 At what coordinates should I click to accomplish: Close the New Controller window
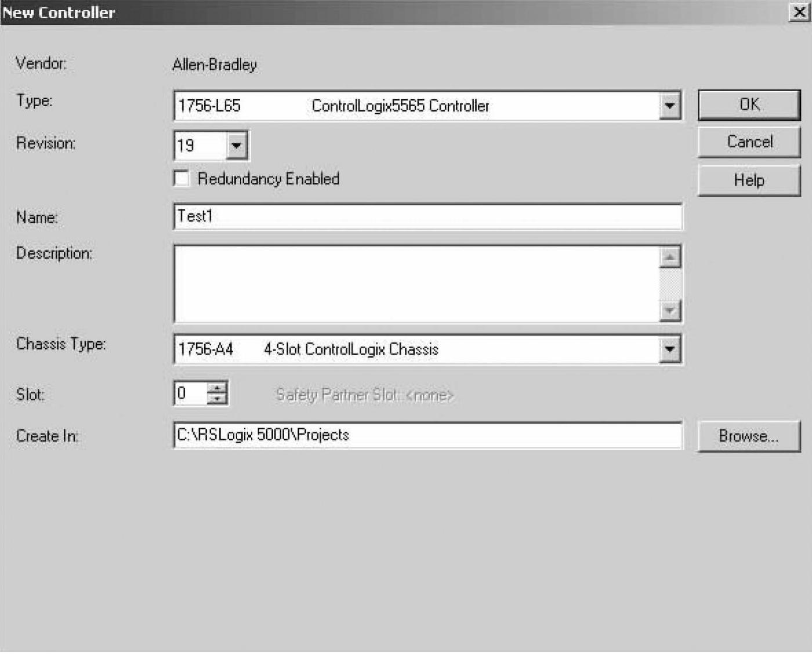tap(799, 12)
